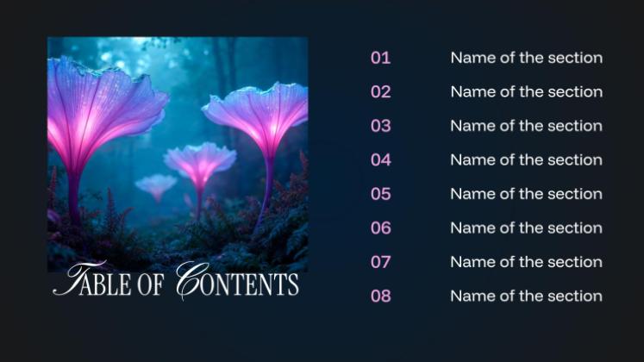The height and width of the screenshot is (362, 644).
Task: Click section number 03
Action: (x=380, y=126)
